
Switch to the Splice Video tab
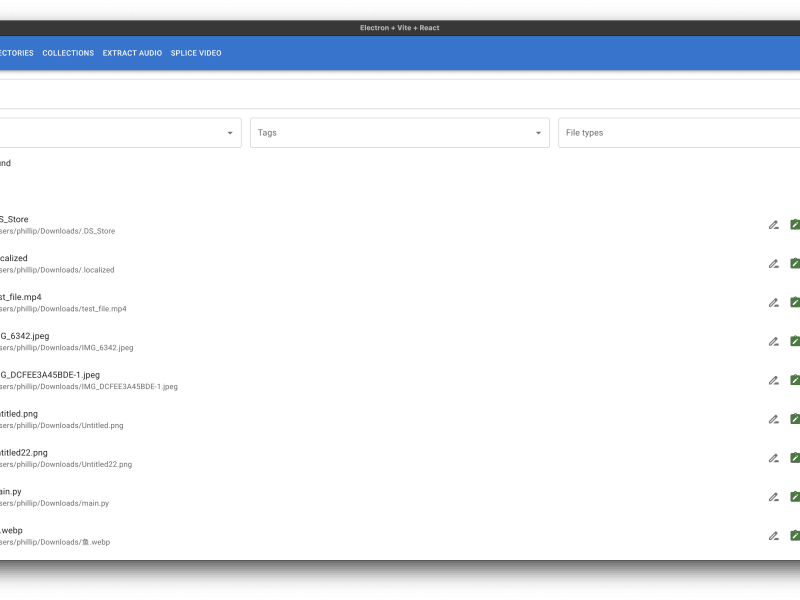click(x=196, y=53)
